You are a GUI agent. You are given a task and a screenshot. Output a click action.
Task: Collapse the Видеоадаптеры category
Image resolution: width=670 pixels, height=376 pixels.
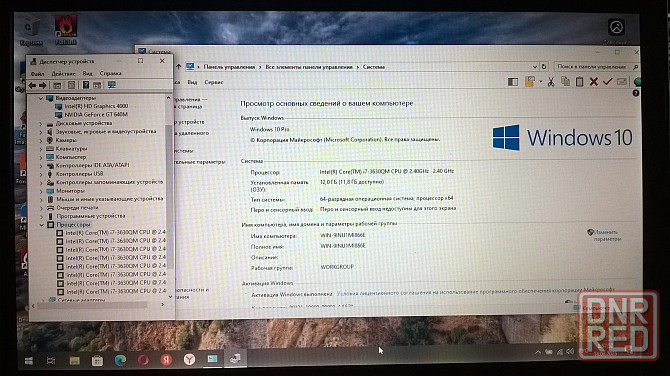click(41, 98)
